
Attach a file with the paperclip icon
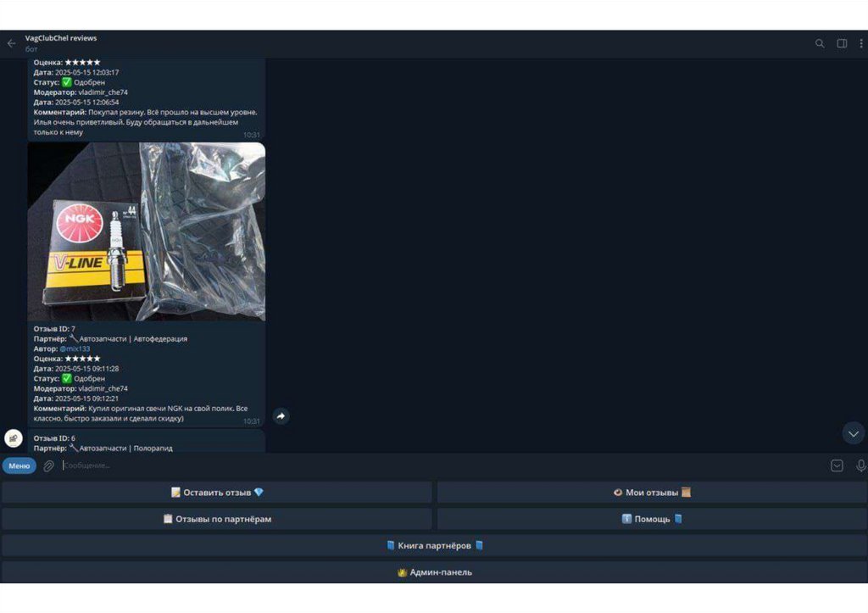tap(48, 465)
